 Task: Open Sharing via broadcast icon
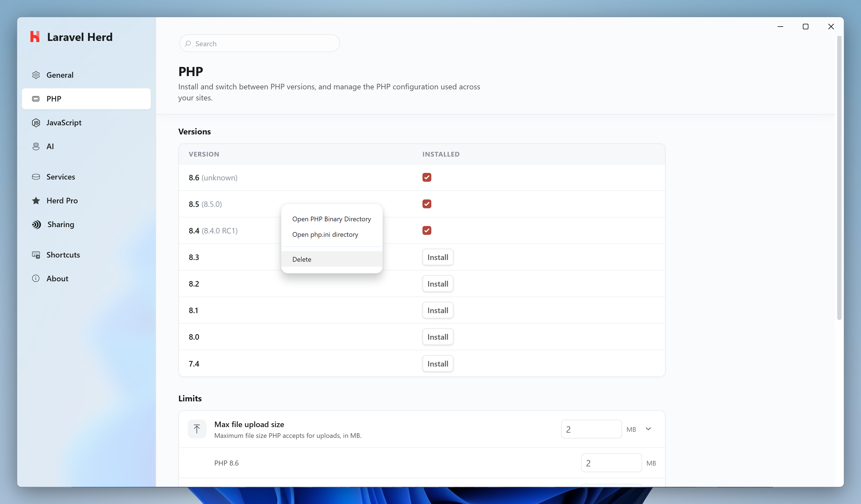tap(36, 224)
